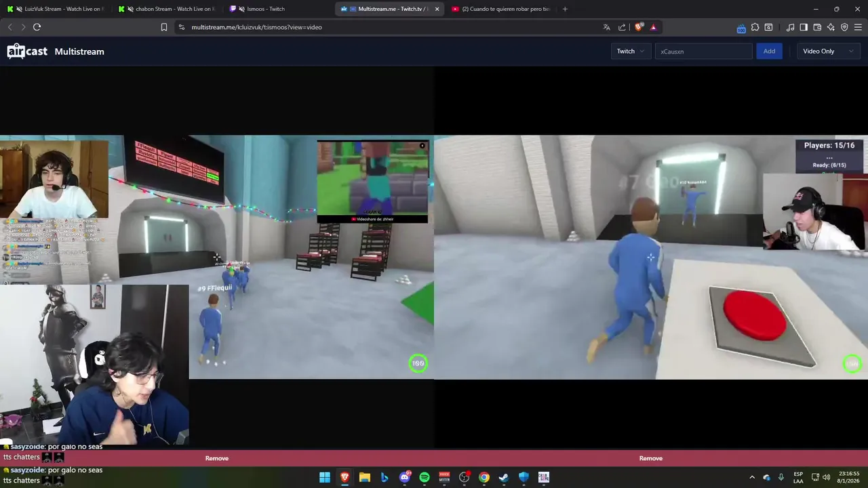868x488 pixels.
Task: Open Brave browser from the taskbar
Action: click(344, 477)
